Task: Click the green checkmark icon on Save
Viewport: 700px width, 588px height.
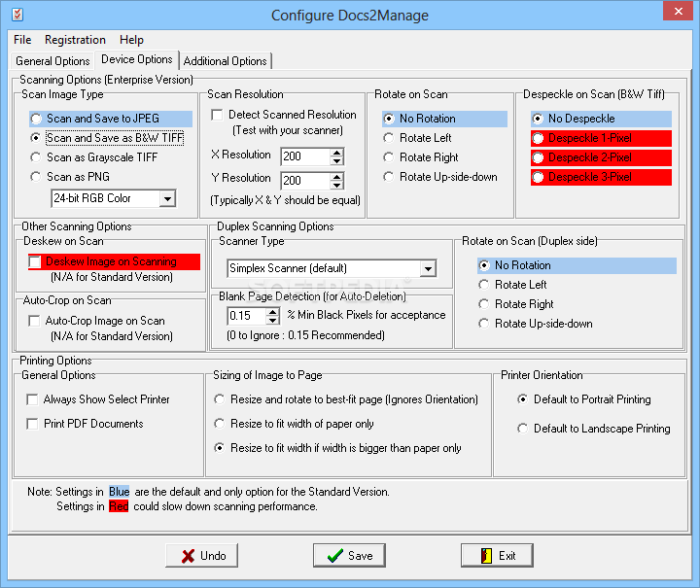Action: pos(334,555)
